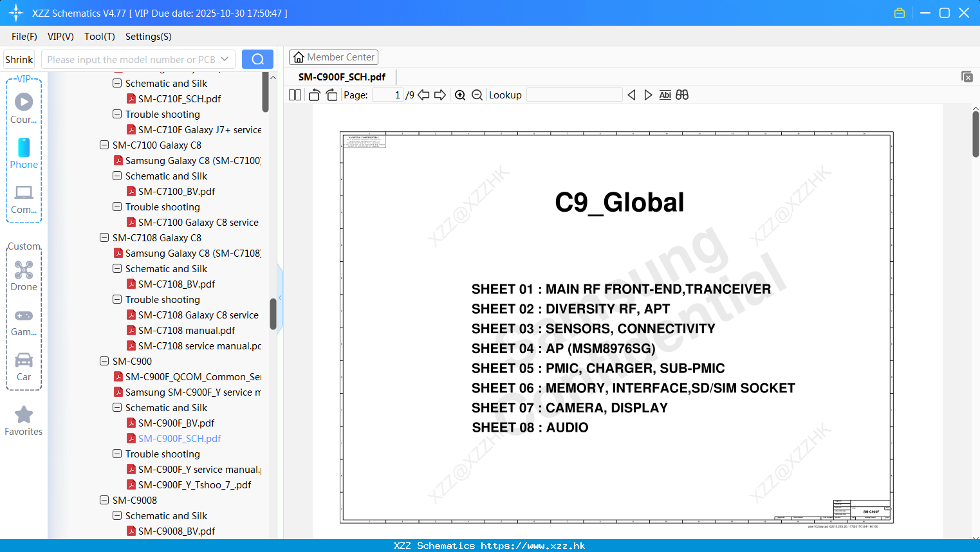Open the File(F) menu

(24, 37)
